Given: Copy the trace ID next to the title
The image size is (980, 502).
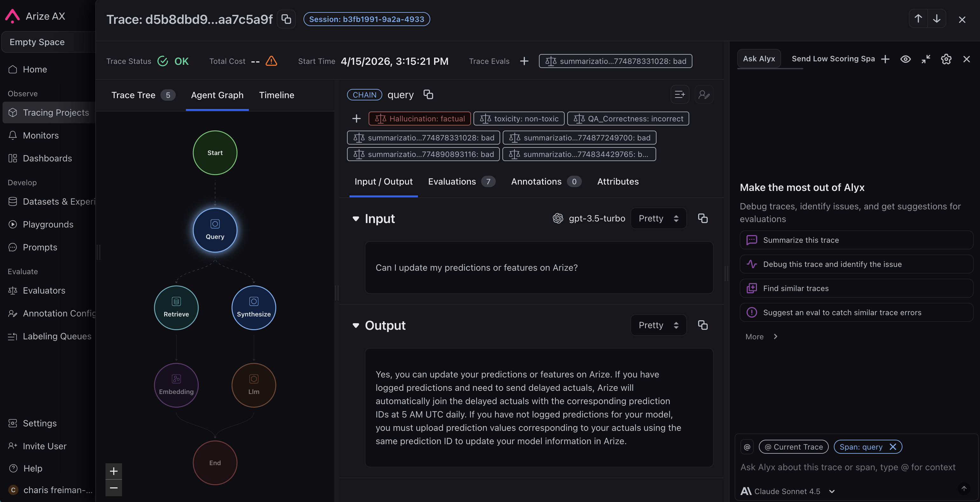Looking at the screenshot, I should [x=286, y=19].
